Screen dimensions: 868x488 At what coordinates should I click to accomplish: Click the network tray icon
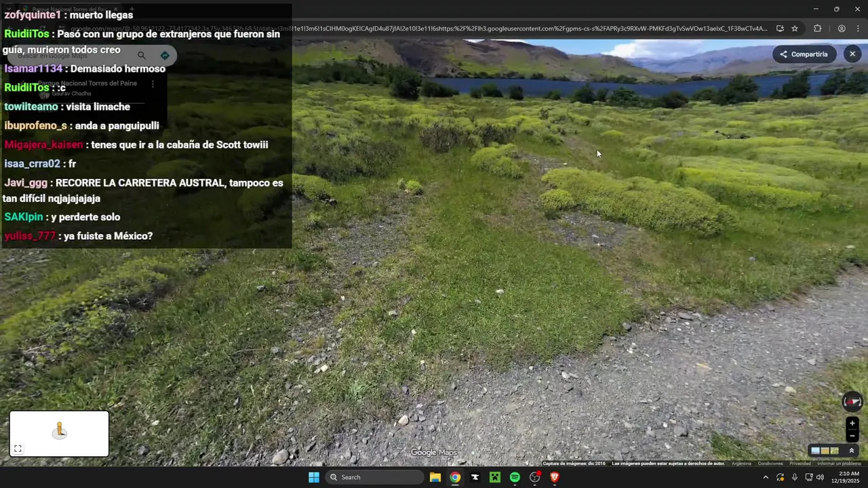pos(809,477)
